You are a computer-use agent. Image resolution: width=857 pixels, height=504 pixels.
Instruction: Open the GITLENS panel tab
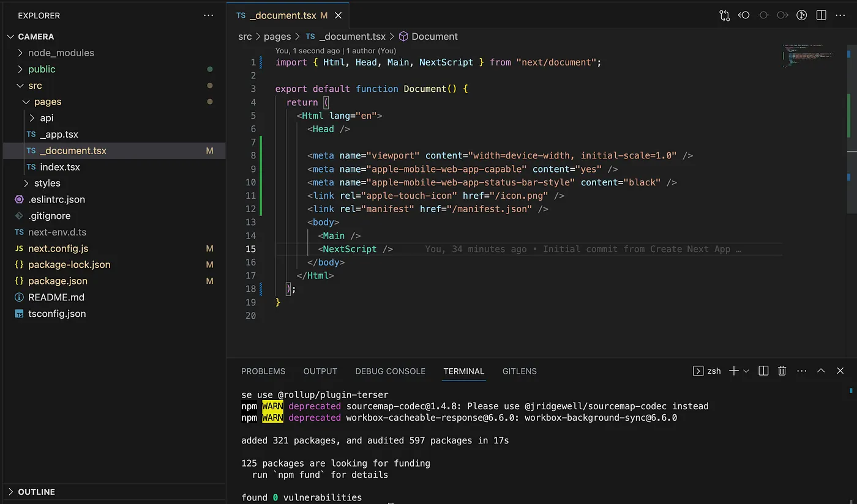519,371
